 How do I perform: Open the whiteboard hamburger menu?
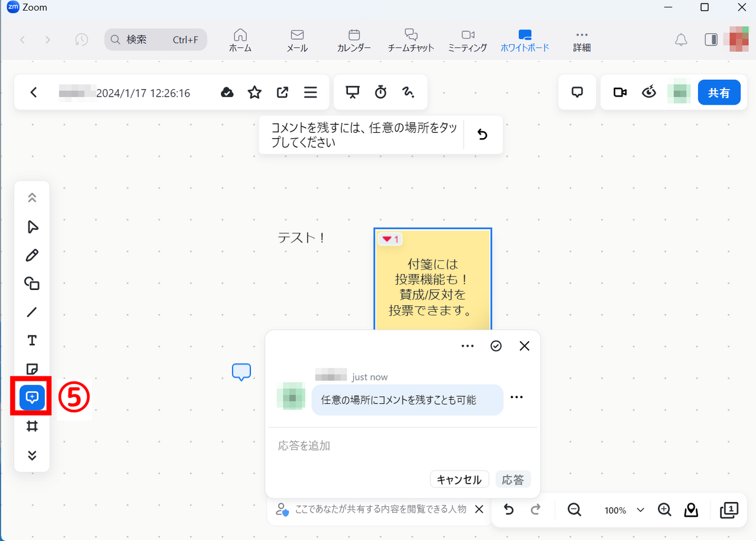point(311,93)
